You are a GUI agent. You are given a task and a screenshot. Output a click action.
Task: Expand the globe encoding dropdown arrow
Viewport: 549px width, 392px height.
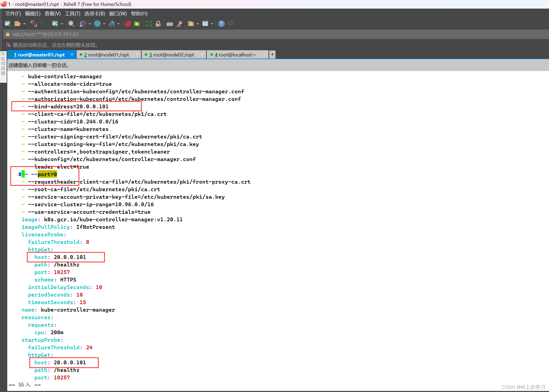point(104,24)
